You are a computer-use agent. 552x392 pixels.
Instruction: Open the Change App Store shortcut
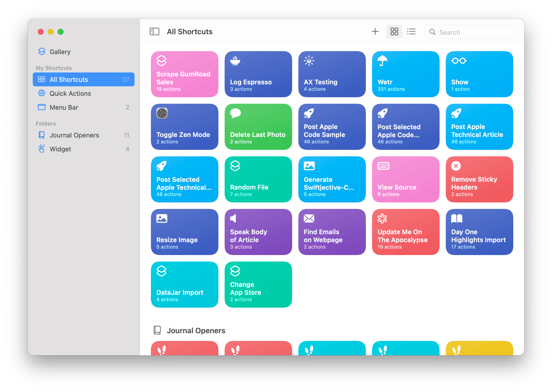coord(258,285)
